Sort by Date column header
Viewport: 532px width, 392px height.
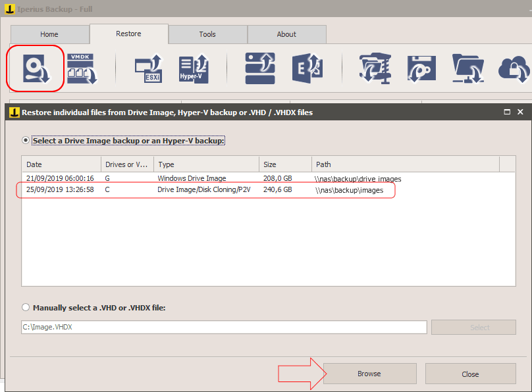point(61,164)
